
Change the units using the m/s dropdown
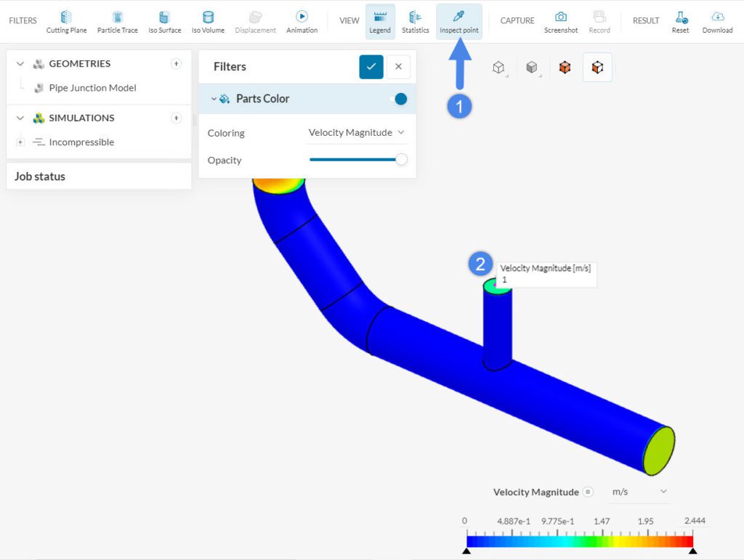pos(638,492)
